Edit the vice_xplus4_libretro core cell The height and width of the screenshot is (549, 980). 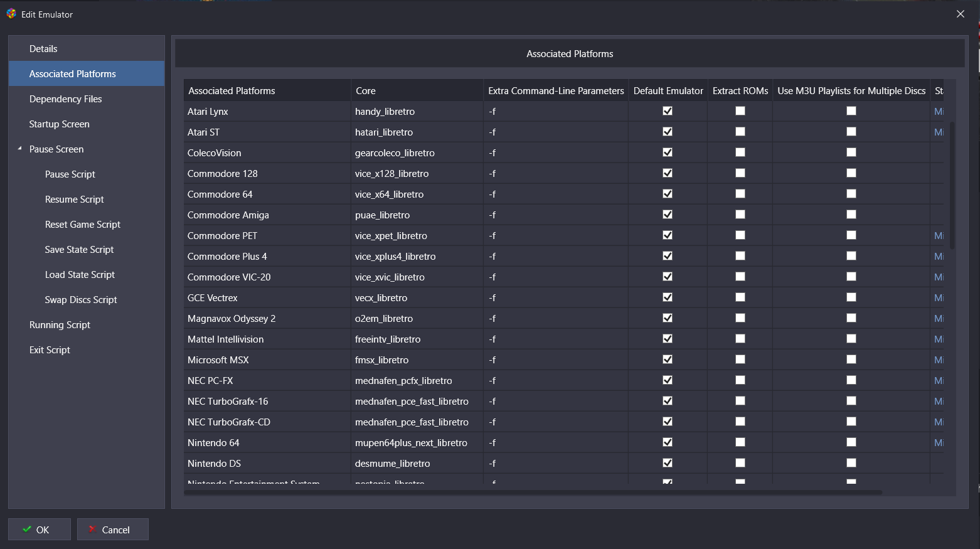[x=417, y=257]
